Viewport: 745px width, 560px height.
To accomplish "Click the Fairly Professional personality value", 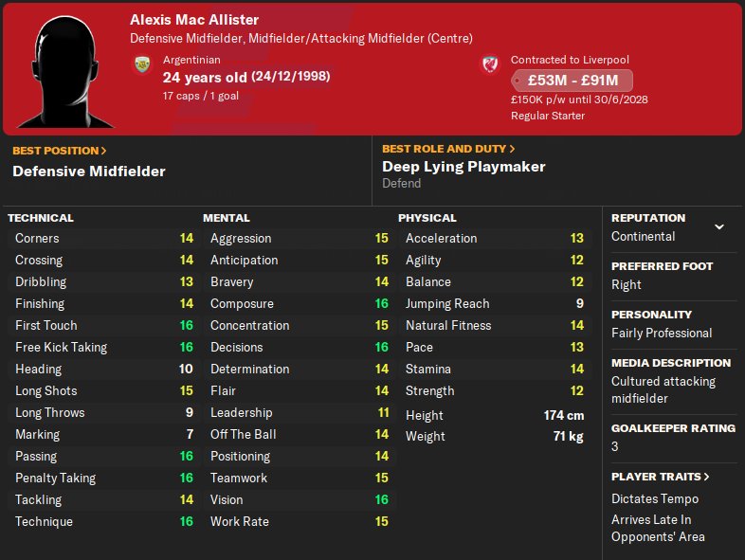I will (662, 333).
